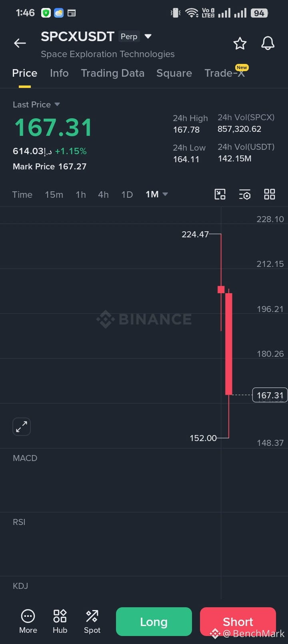Switch to the Trading Data tab
The image size is (288, 644).
tap(112, 73)
